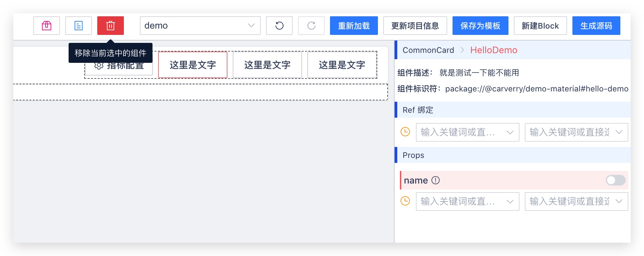Open first name prop keyword dropdown

(468, 201)
